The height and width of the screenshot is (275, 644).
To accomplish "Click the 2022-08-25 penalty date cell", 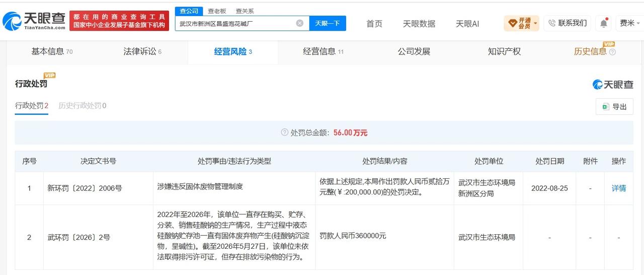I will [549, 188].
